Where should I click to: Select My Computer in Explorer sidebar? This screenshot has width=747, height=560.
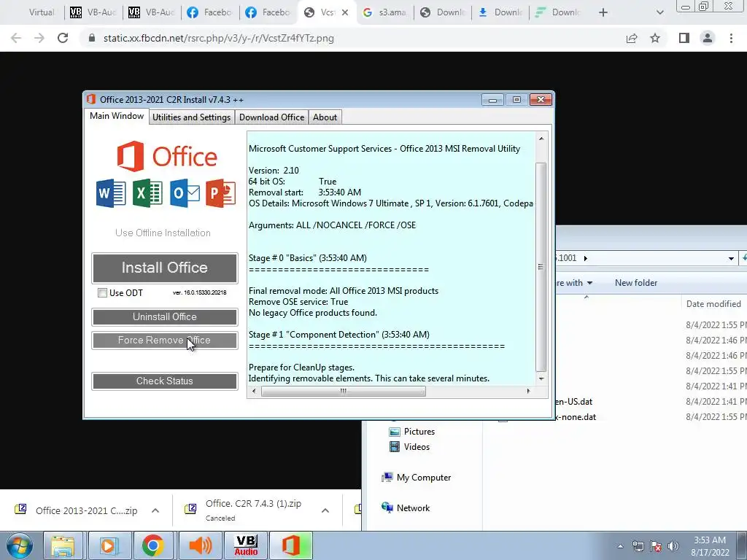416,477
